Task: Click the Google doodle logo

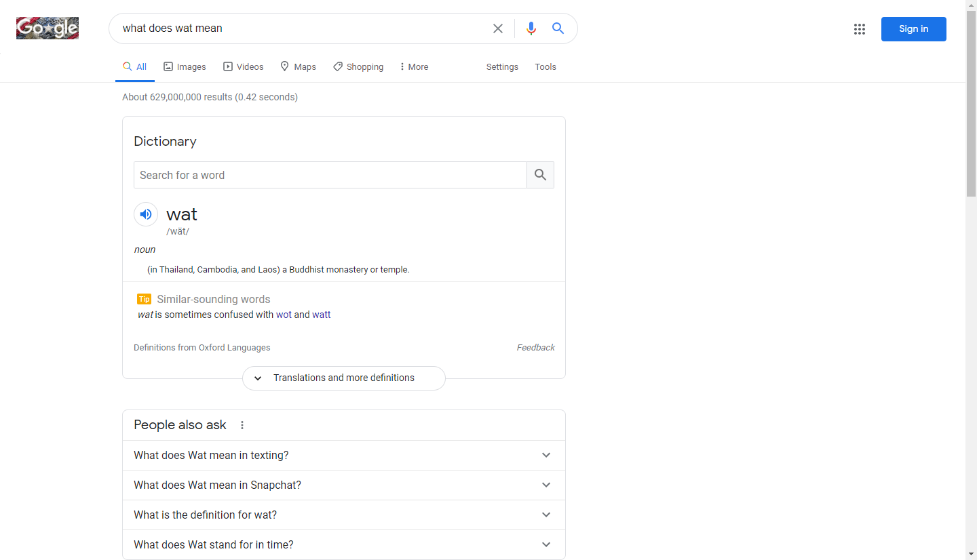Action: point(47,28)
